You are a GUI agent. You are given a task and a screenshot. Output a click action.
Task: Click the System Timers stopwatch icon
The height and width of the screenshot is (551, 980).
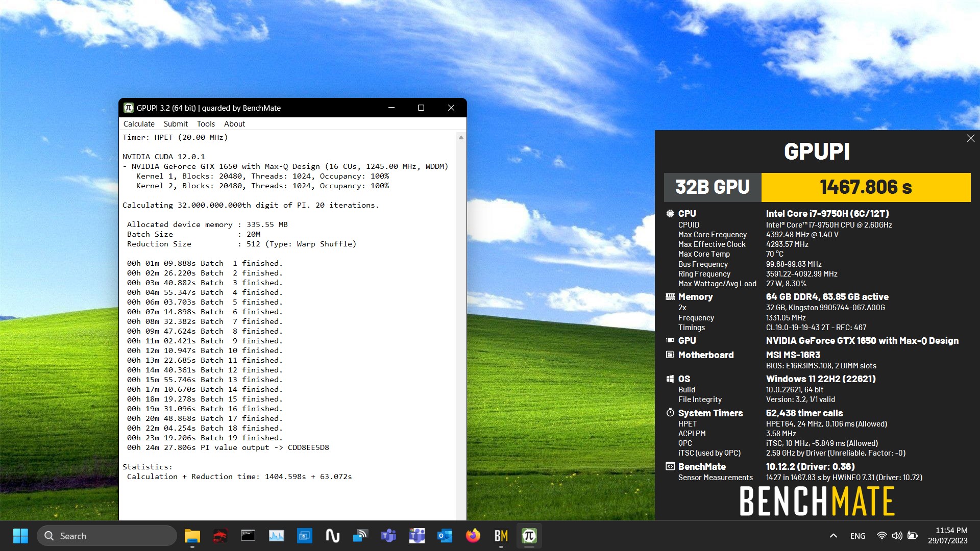coord(670,412)
